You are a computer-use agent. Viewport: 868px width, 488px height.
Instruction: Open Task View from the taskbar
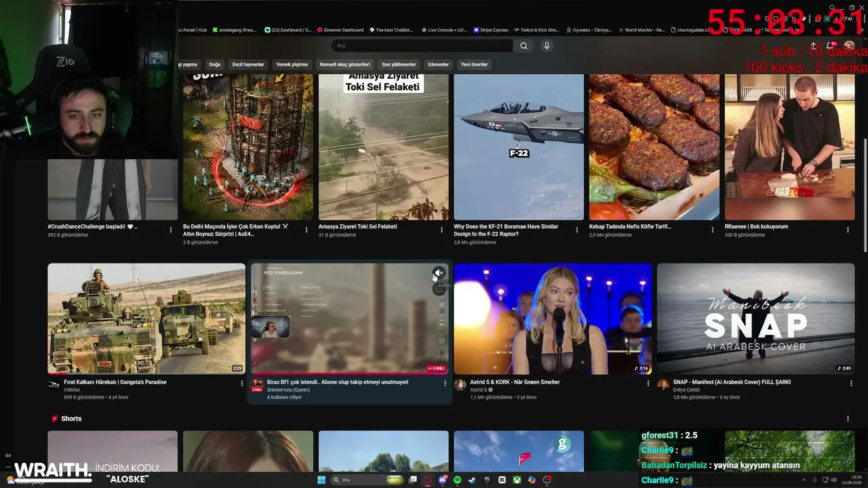click(412, 480)
